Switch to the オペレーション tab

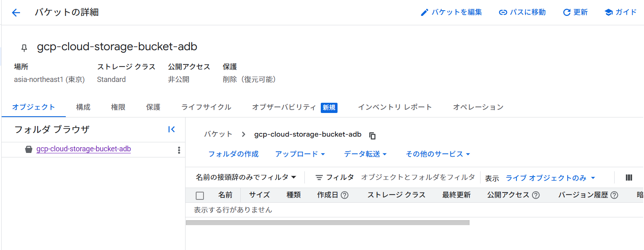(x=478, y=107)
